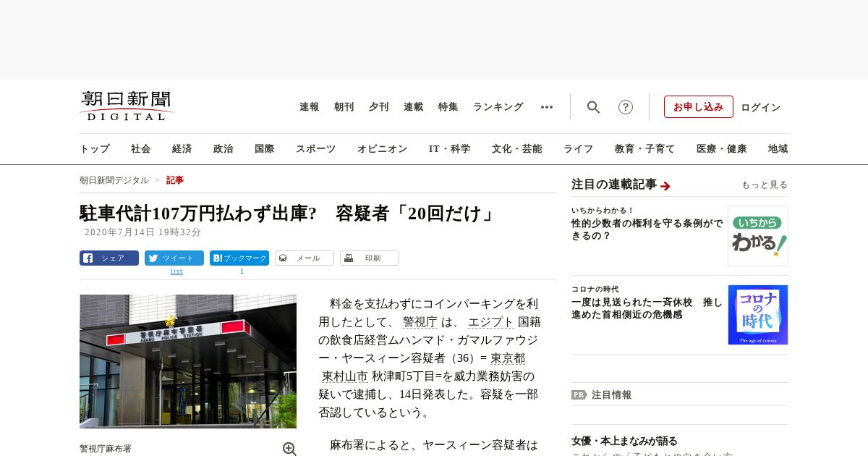Open 一度は見送られた一斉休校 article link
This screenshot has width=868, height=456.
click(x=647, y=308)
